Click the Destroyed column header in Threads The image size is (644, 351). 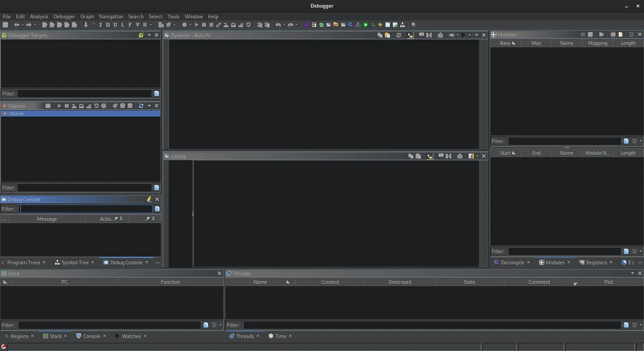coord(400,282)
